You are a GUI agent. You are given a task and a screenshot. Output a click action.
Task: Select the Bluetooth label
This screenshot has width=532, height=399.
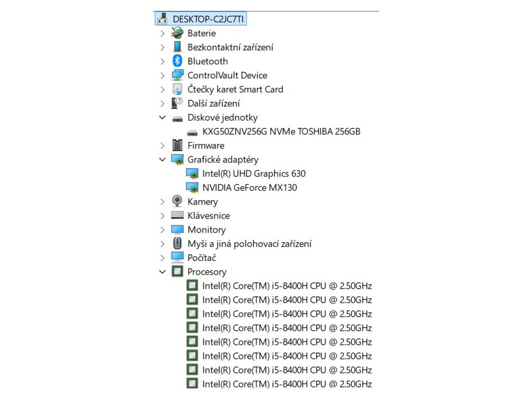coord(208,61)
